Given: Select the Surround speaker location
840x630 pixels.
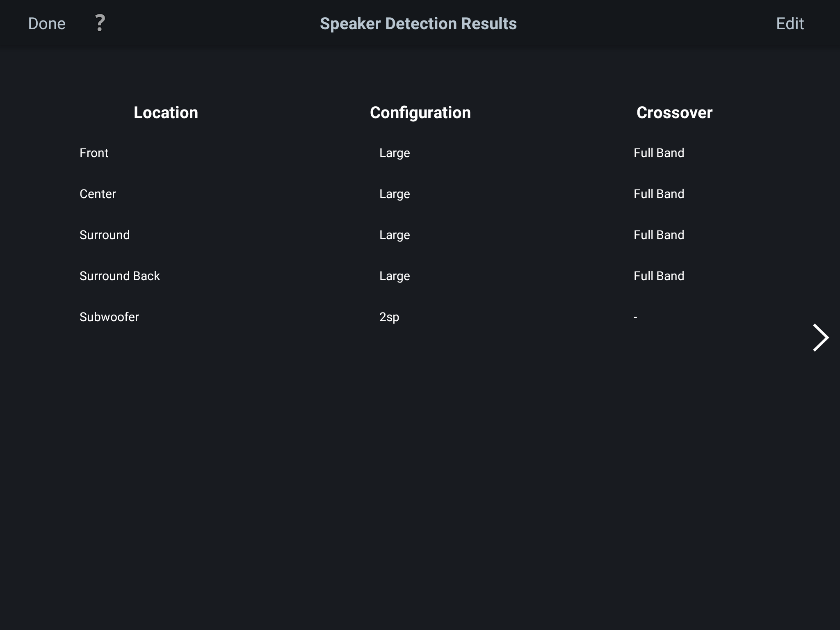Looking at the screenshot, I should point(105,235).
